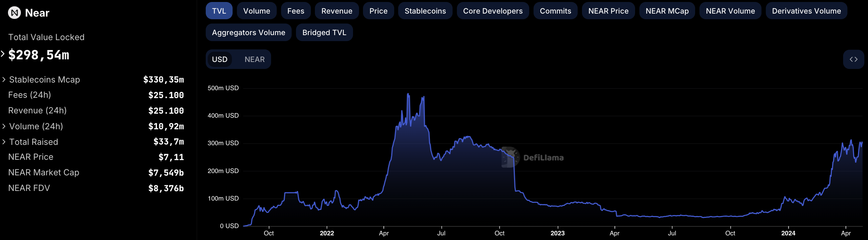Click the 2022 x-axis label
The image size is (868, 240).
(327, 233)
